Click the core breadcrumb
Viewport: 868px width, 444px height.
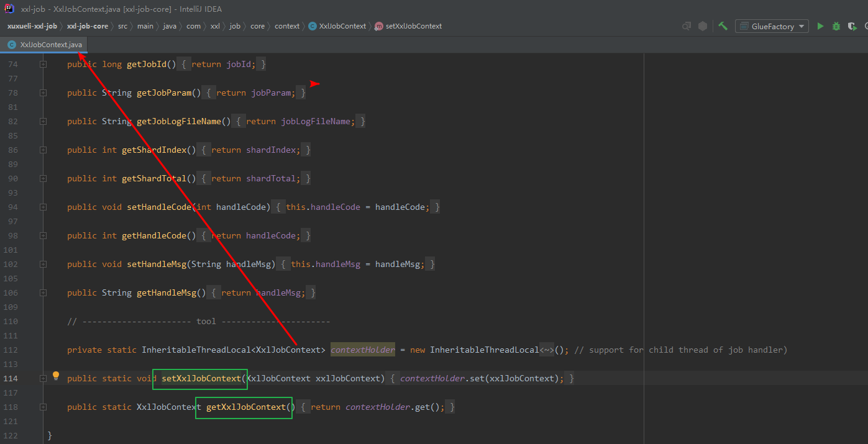pos(257,26)
